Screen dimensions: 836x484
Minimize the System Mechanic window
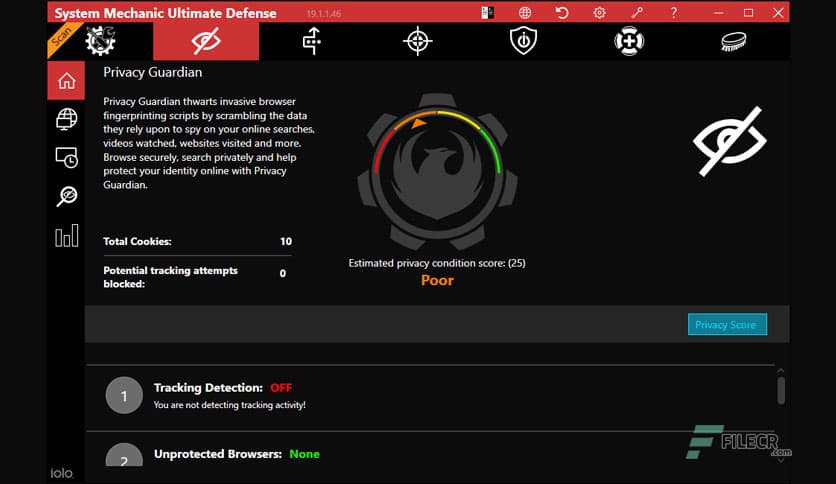point(719,12)
